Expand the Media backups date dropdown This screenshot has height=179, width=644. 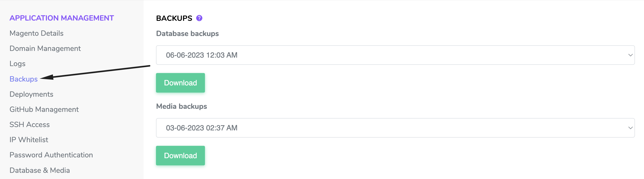[x=395, y=128]
